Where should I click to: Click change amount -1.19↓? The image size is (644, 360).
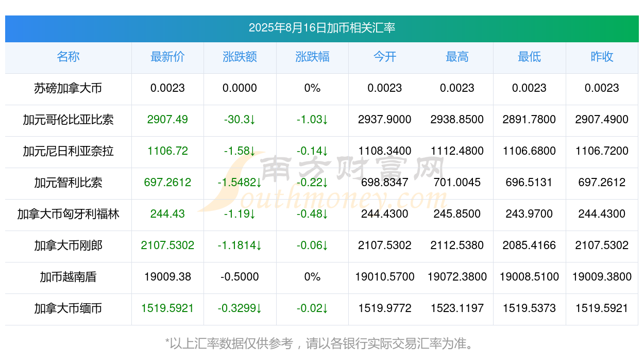pos(240,214)
